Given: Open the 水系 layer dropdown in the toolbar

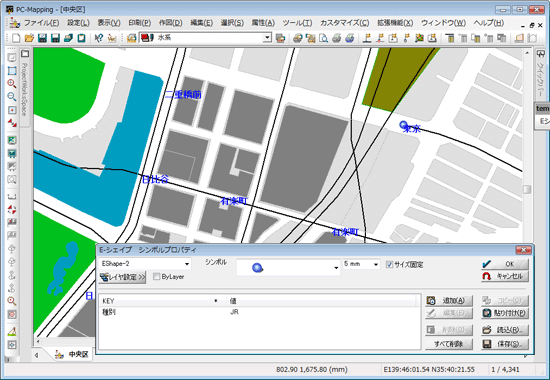Looking at the screenshot, I should (268, 38).
